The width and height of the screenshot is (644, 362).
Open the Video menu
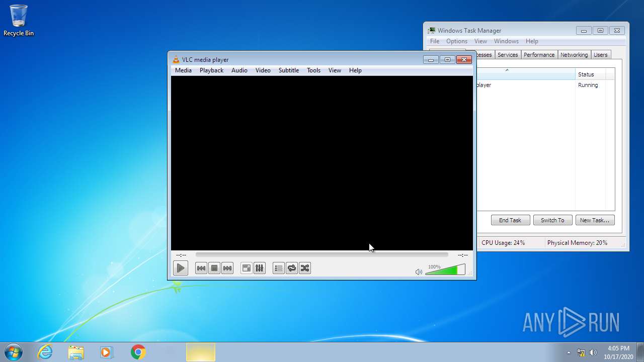(x=263, y=70)
